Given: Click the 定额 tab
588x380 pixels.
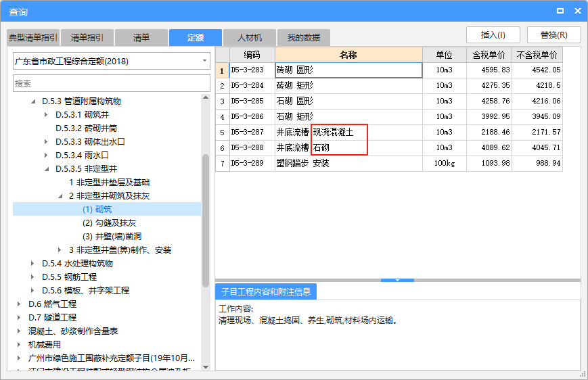Looking at the screenshot, I should point(195,37).
